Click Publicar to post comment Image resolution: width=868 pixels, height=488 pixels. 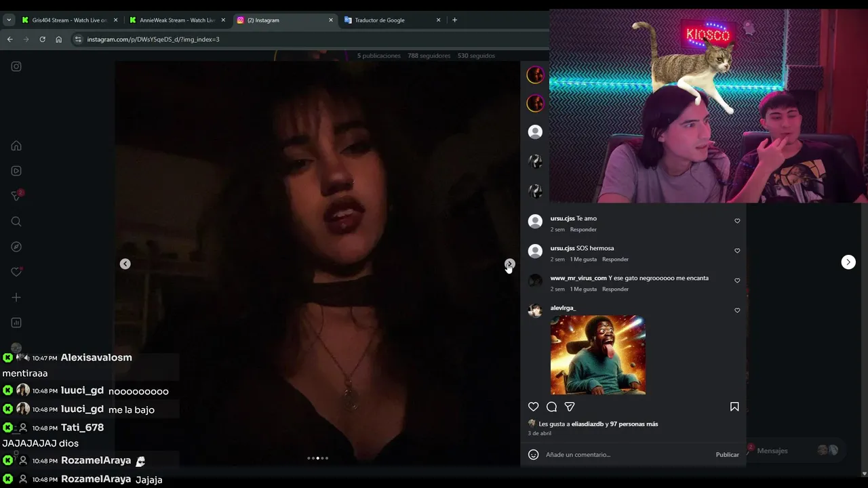(x=727, y=455)
